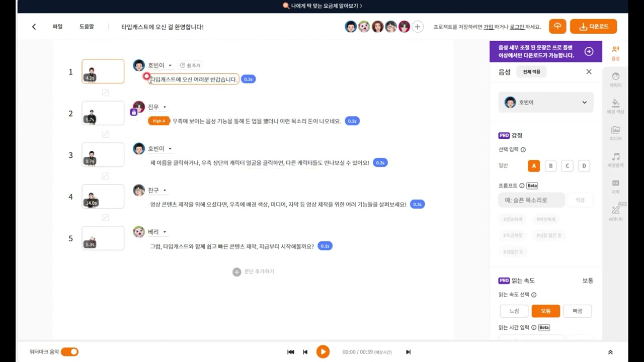Viewport: 644px width, 362px height.
Task: Open the 파일 menu
Action: (57, 27)
